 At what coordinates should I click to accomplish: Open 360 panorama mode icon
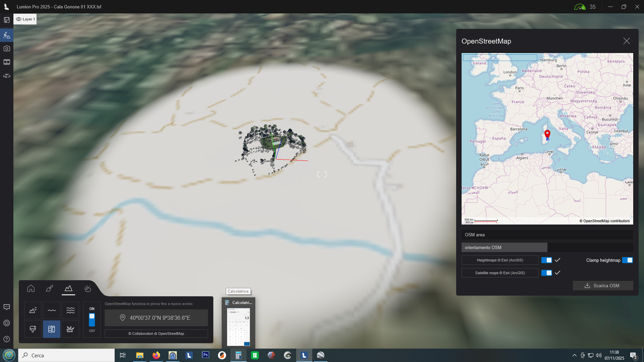7,76
